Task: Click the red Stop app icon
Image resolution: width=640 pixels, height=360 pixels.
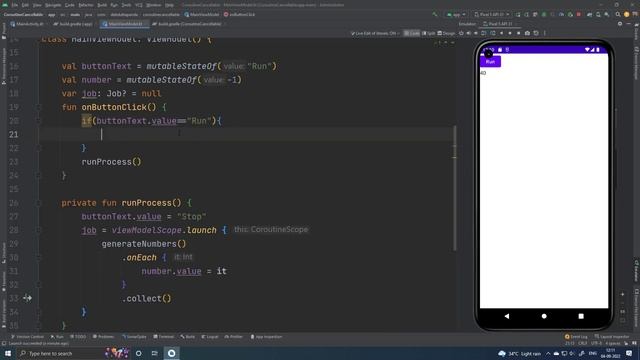Action: [579, 14]
